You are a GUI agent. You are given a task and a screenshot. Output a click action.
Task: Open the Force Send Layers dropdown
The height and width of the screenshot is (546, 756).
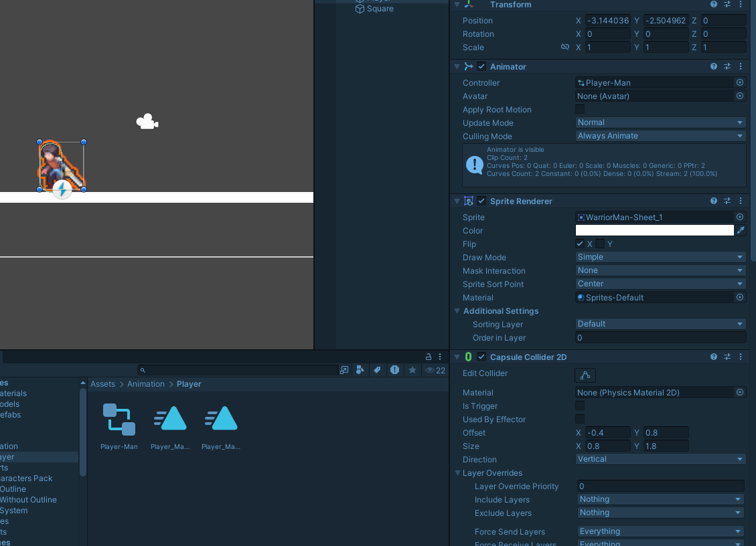click(660, 531)
